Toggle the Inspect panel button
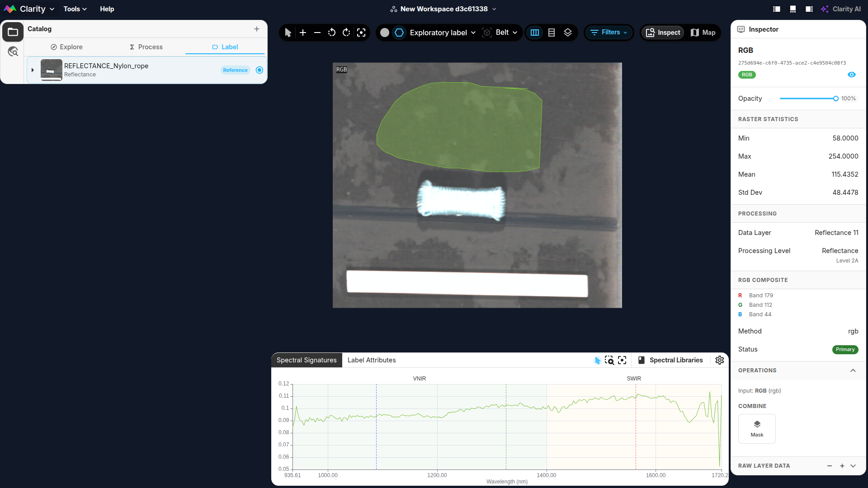868x488 pixels. (663, 33)
